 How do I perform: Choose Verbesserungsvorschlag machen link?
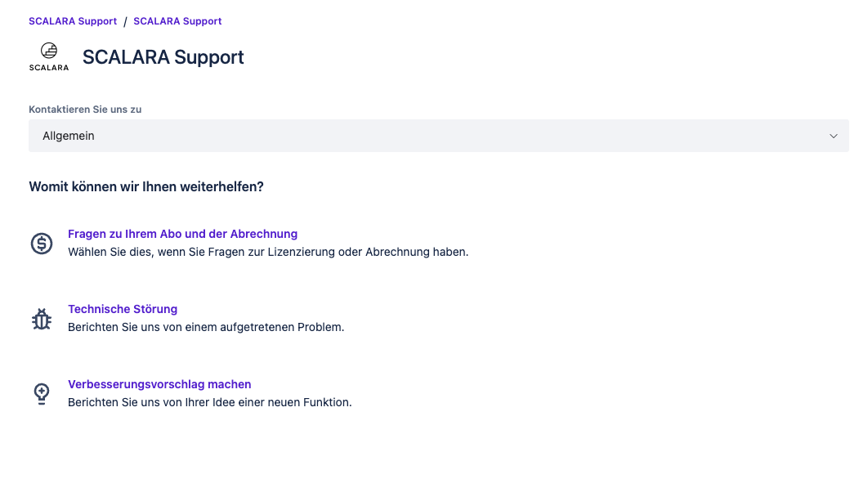tap(159, 384)
